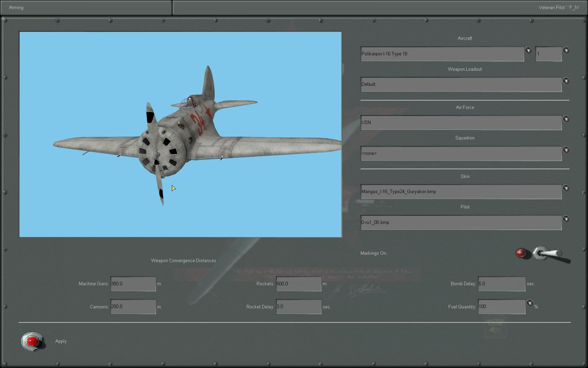Click the Machine Guns convergence field

(133, 284)
